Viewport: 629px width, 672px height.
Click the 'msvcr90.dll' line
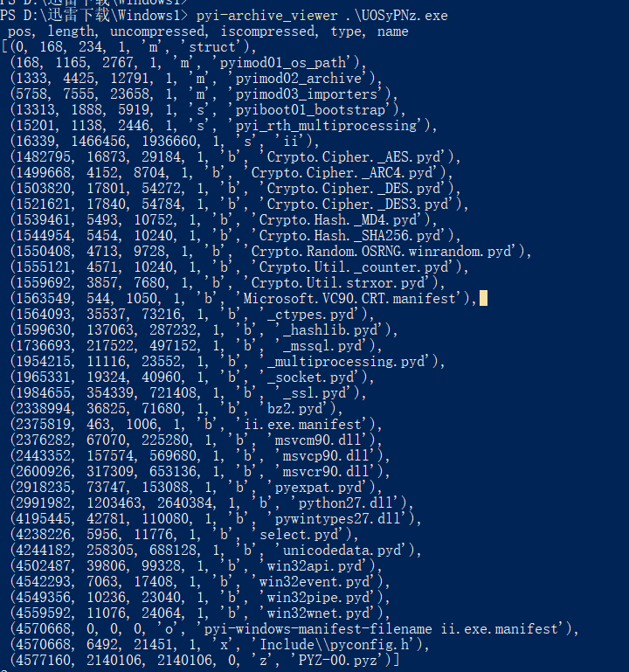click(x=201, y=472)
